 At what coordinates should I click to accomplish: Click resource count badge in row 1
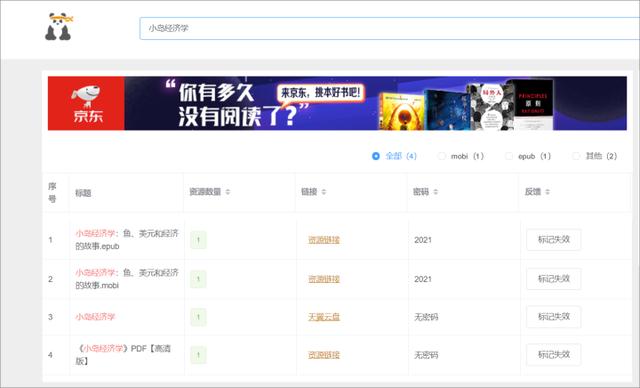click(x=198, y=240)
